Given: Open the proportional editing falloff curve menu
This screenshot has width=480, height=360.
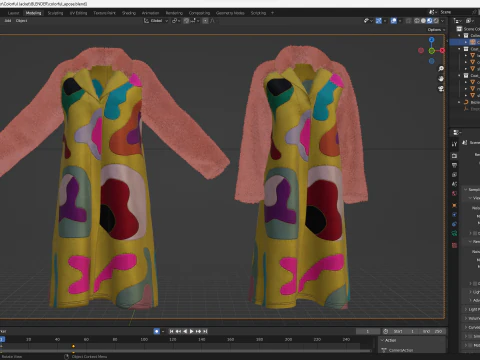Looking at the screenshot, I should coord(212,21).
